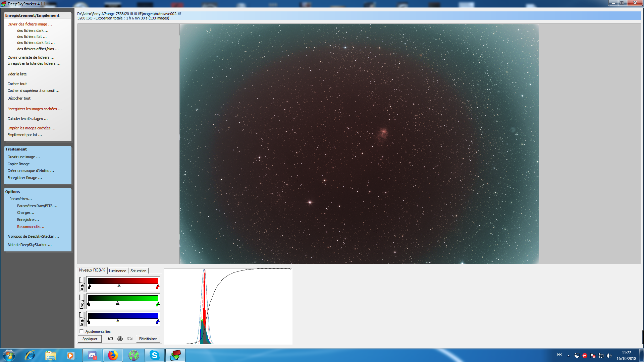Click the settings gear icon beside Appliquer
The height and width of the screenshot is (362, 644).
[x=120, y=339]
